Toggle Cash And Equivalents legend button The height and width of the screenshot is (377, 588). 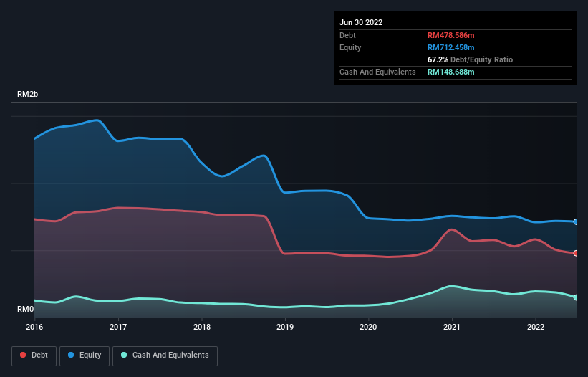165,355
